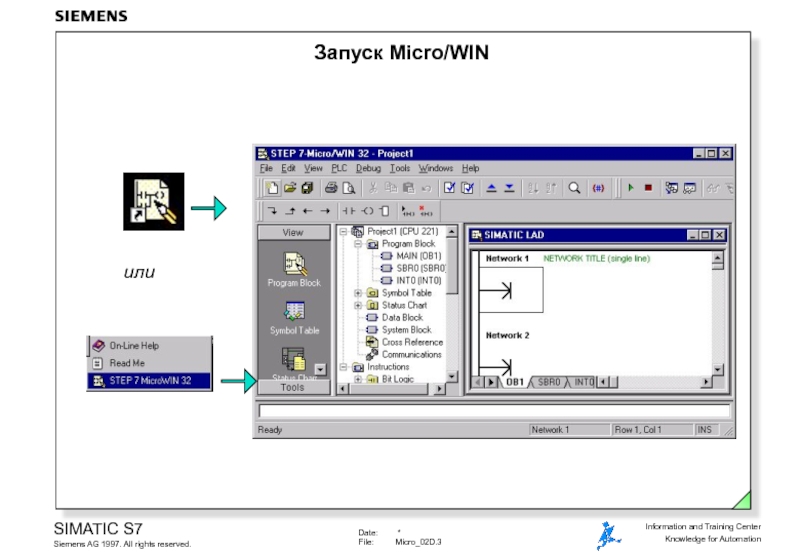Launch STEP 7 MicroWIN 32 entry
The height and width of the screenshot is (554, 800).
coord(149,381)
